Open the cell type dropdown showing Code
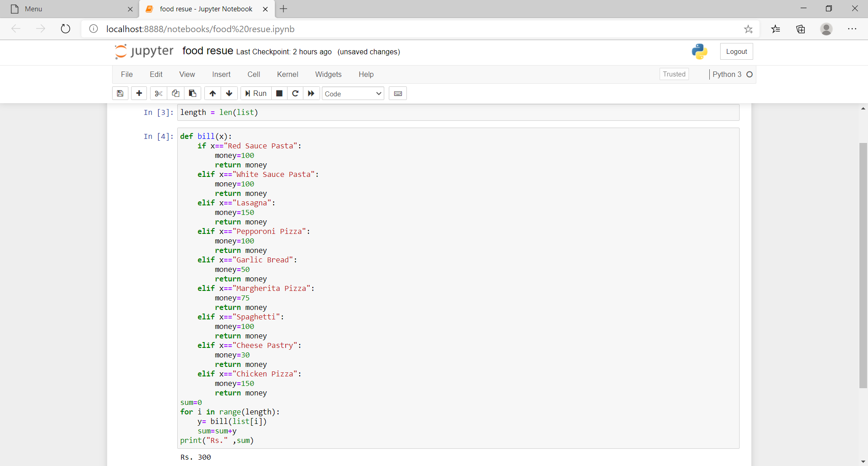868x466 pixels. (353, 94)
